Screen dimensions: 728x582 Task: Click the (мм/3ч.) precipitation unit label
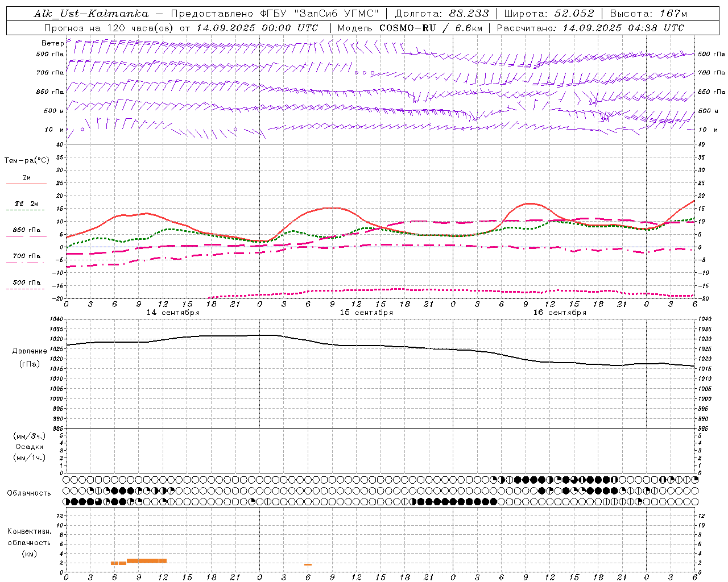[30, 436]
